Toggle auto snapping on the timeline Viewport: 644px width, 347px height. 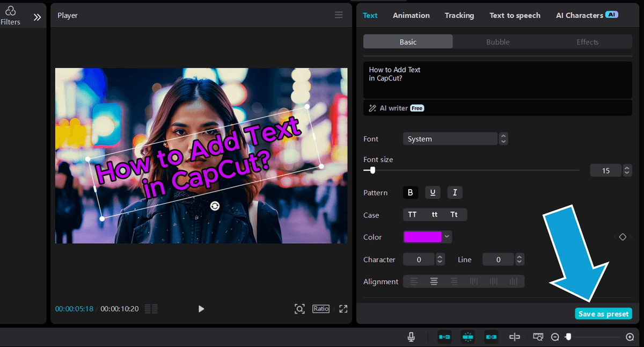pyautogui.click(x=468, y=337)
